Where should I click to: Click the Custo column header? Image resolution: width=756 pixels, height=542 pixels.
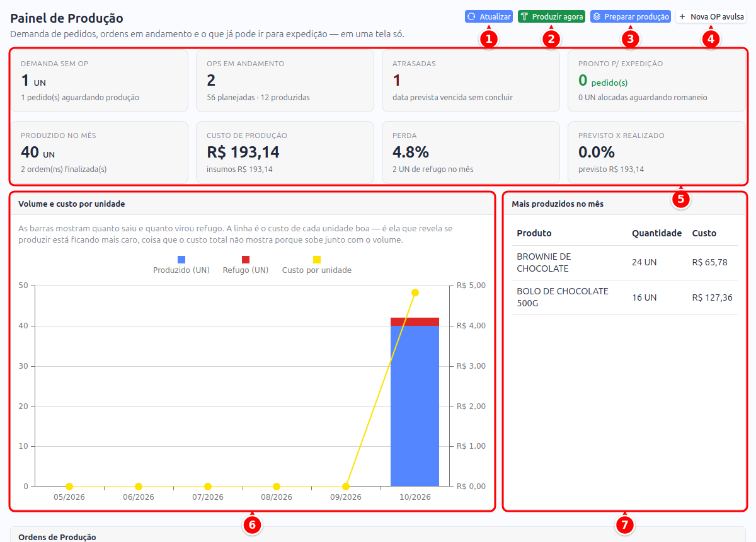point(704,233)
